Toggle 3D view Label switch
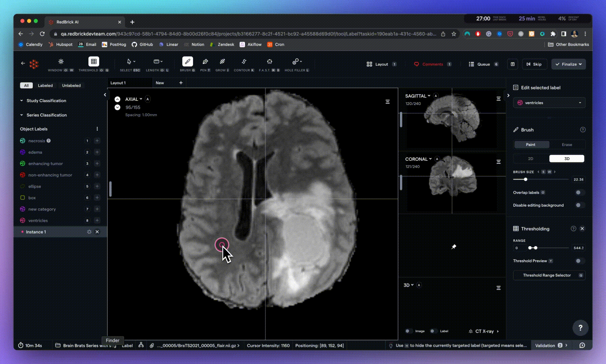 [434, 331]
